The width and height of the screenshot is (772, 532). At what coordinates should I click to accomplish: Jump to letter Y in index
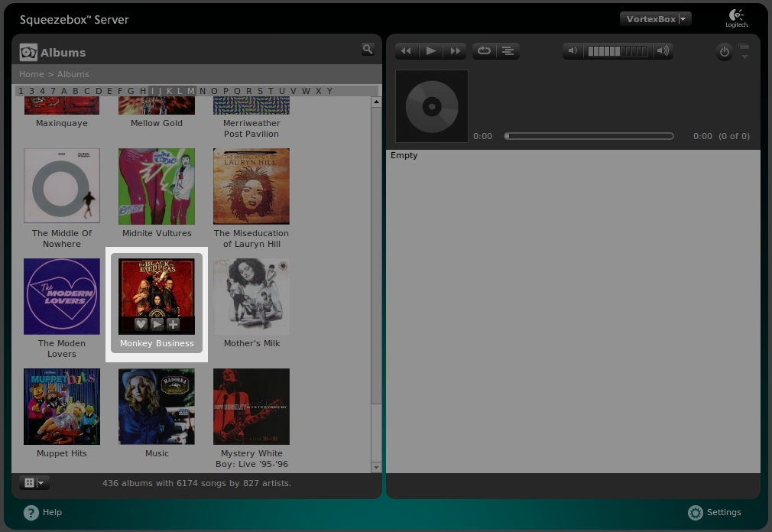pyautogui.click(x=330, y=91)
